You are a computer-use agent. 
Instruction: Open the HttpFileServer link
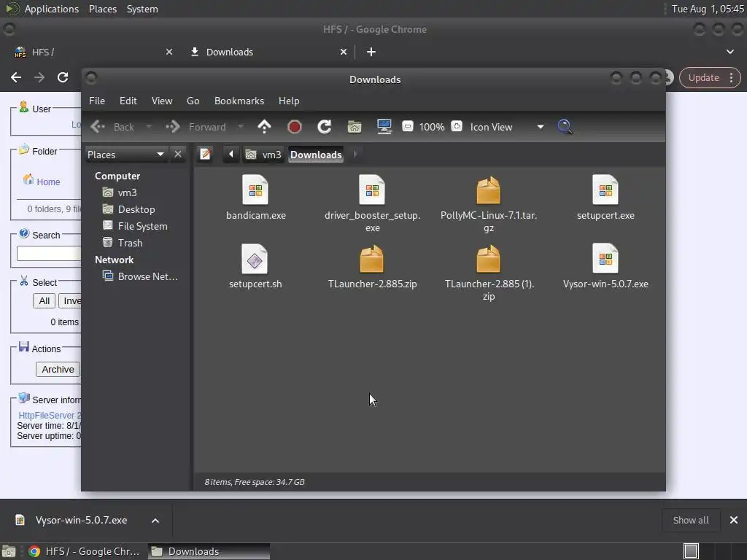50,415
